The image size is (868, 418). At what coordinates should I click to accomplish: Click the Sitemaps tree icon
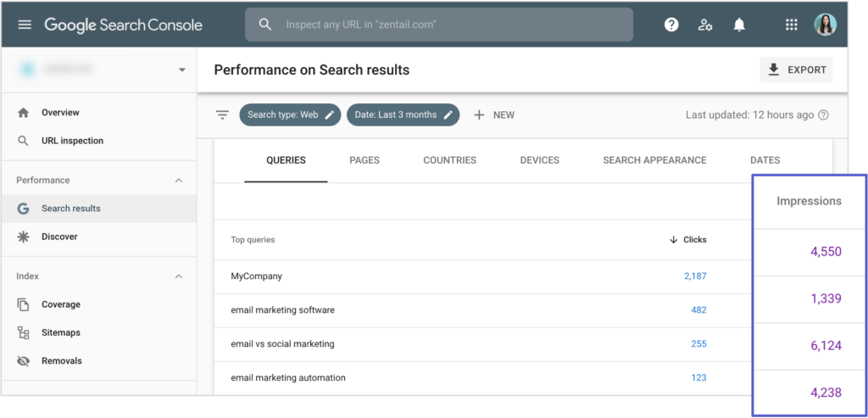pyautogui.click(x=23, y=332)
